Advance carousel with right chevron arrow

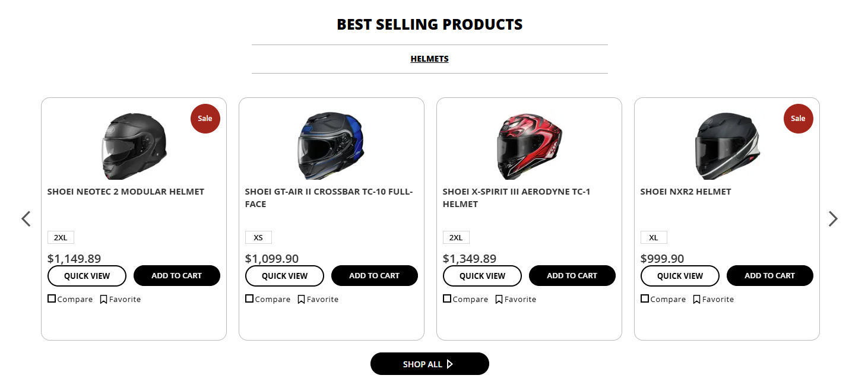click(x=833, y=219)
